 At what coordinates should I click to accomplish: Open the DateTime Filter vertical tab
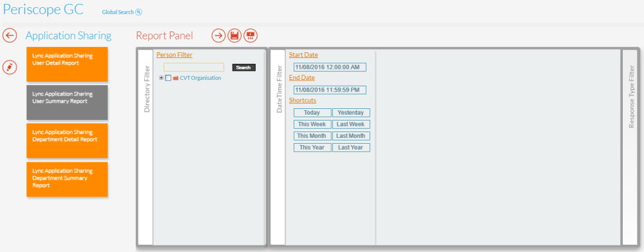[278, 147]
